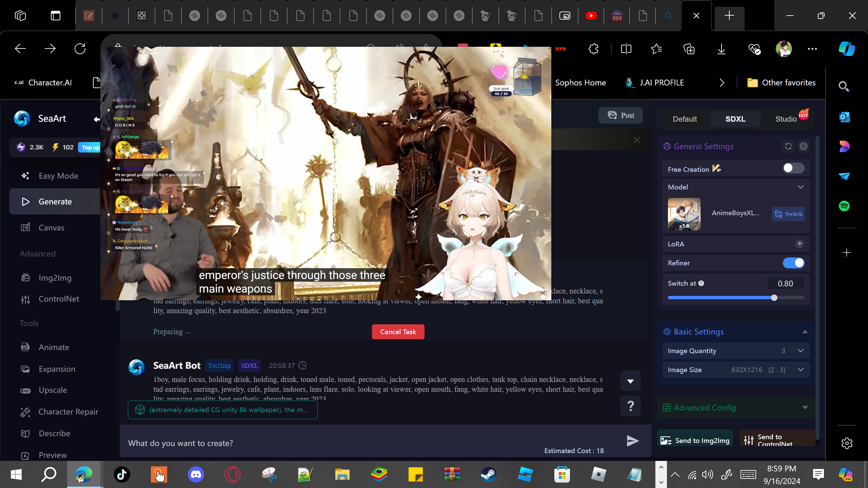The height and width of the screenshot is (488, 868).
Task: Open browser split screen icon
Action: click(x=626, y=49)
